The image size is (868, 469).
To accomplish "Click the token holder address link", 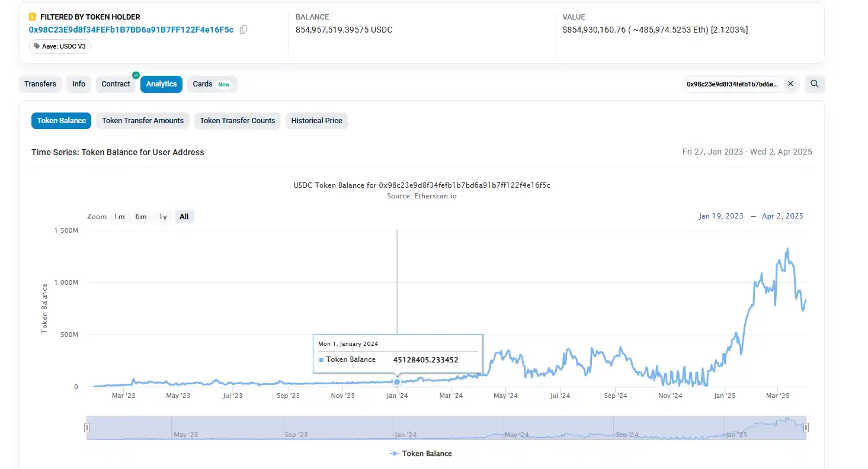I will 131,30.
